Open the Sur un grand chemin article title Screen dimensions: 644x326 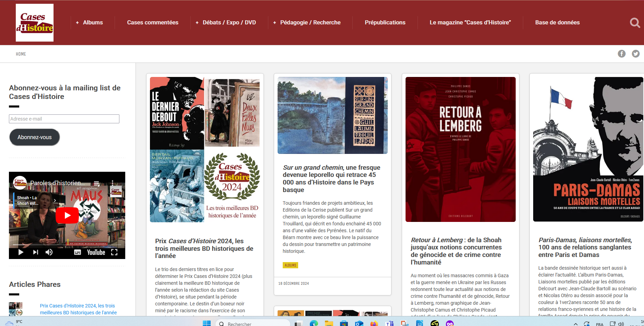click(x=331, y=179)
